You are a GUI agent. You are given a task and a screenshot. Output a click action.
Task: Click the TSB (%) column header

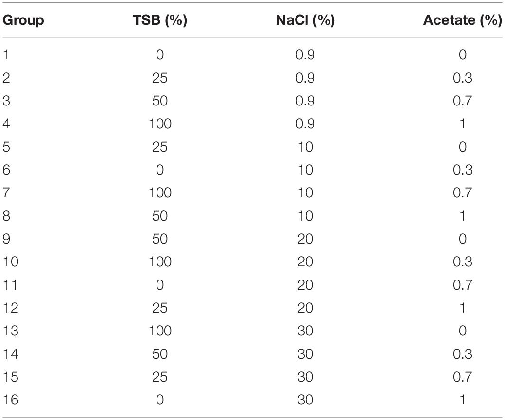tap(160, 20)
